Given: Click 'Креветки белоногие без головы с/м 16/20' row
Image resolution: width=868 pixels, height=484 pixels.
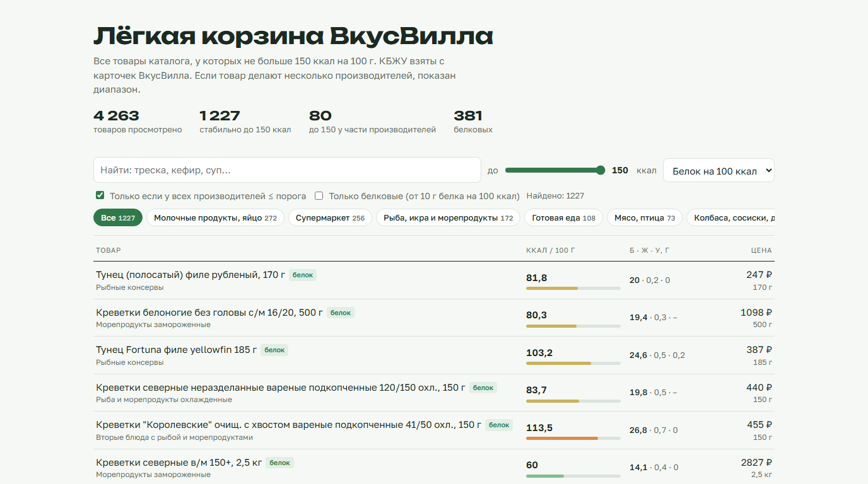Looking at the screenshot, I should click(x=434, y=318).
